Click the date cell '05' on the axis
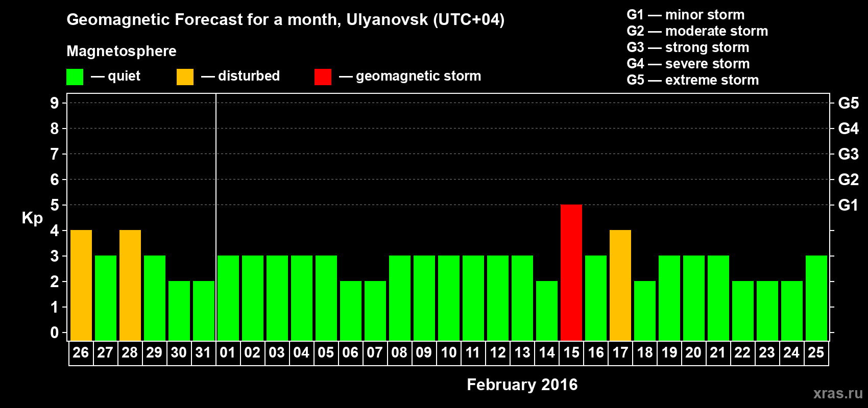Viewport: 868px width, 408px height. coord(326,353)
